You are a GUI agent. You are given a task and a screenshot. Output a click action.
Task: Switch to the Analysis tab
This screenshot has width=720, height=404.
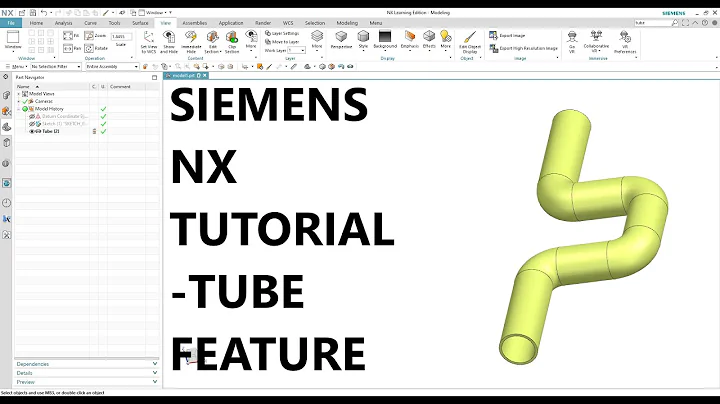63,23
